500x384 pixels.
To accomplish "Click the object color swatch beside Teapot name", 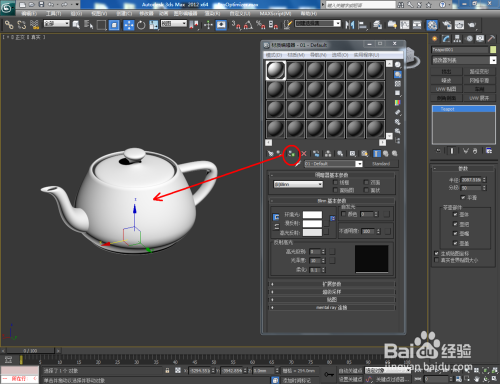I will point(493,50).
